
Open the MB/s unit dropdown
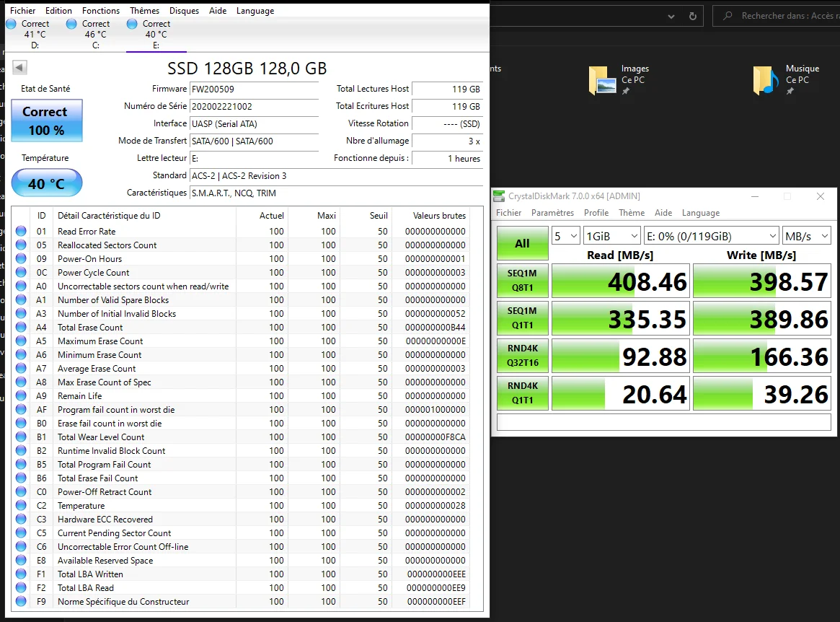(x=806, y=236)
